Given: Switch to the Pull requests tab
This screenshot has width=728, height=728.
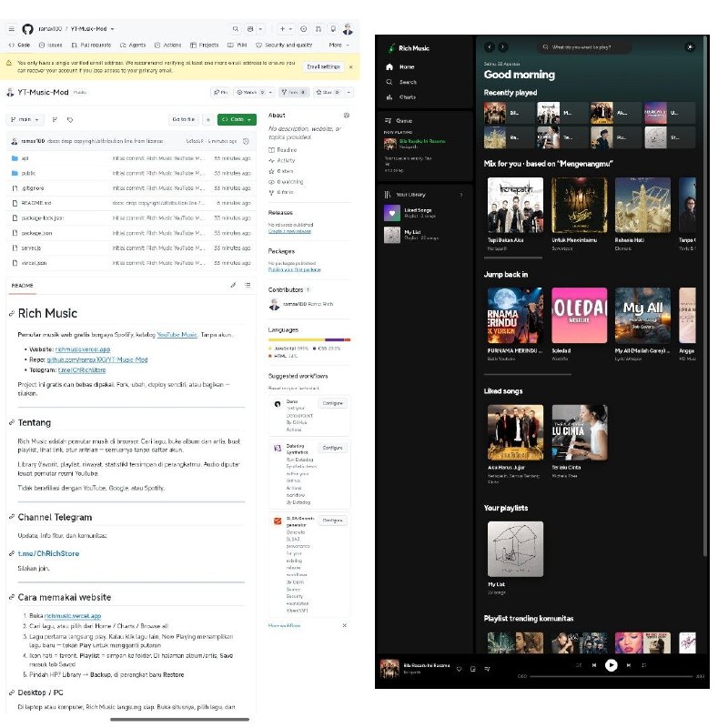Looking at the screenshot, I should pos(92,45).
